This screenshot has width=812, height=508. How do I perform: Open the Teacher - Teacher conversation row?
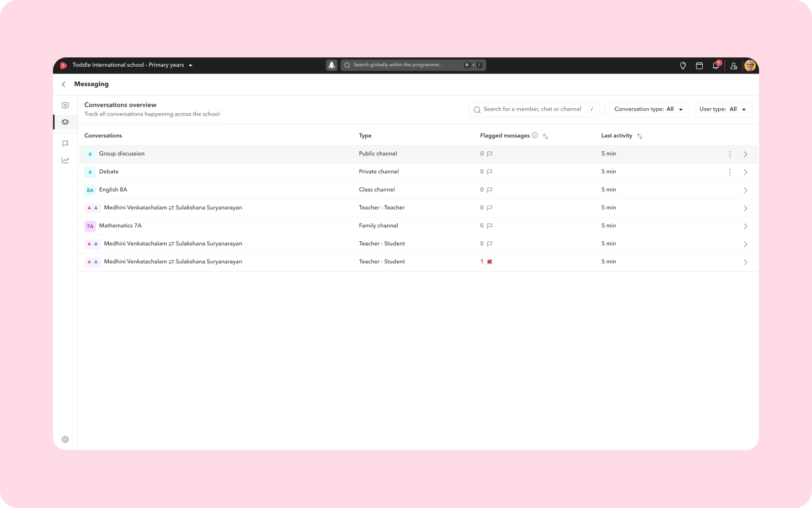click(x=418, y=208)
